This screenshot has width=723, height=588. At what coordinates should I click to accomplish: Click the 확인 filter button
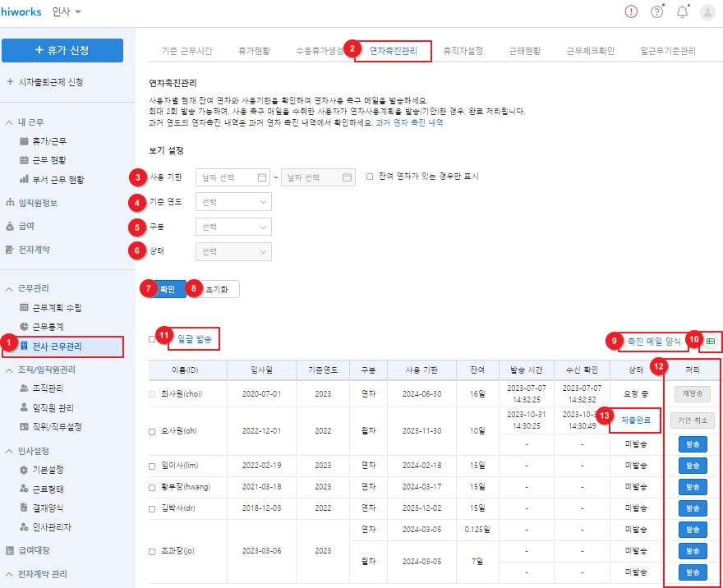click(x=167, y=289)
